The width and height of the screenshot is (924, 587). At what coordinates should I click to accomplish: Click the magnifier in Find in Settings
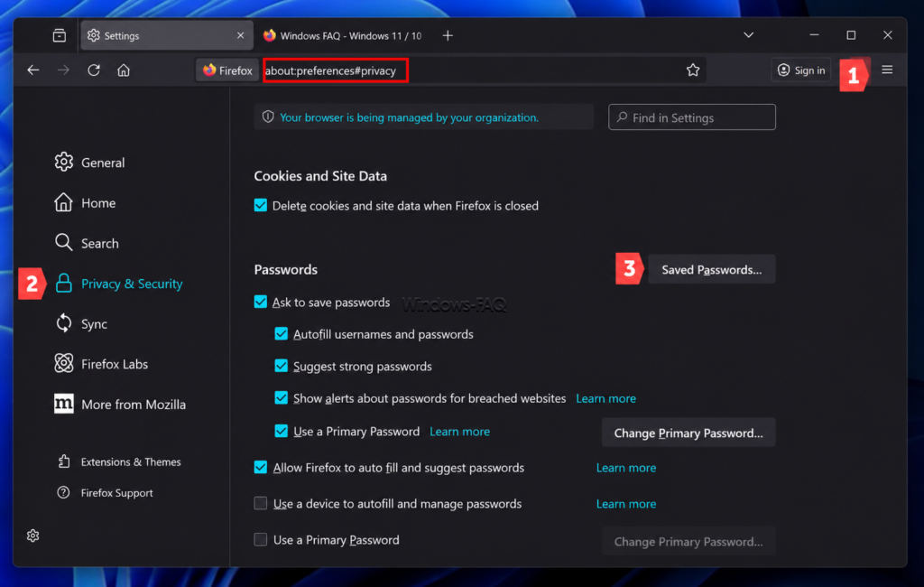(x=622, y=117)
